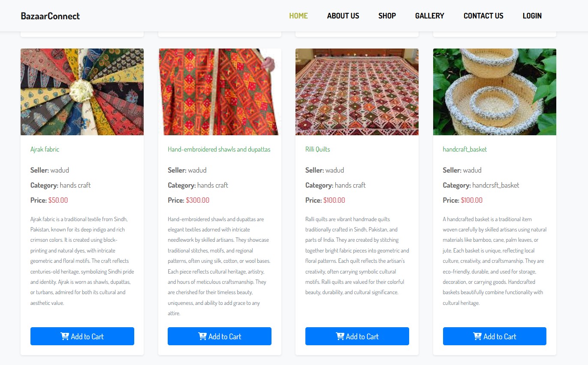
Task: Navigate to the Gallery page
Action: pos(429,16)
